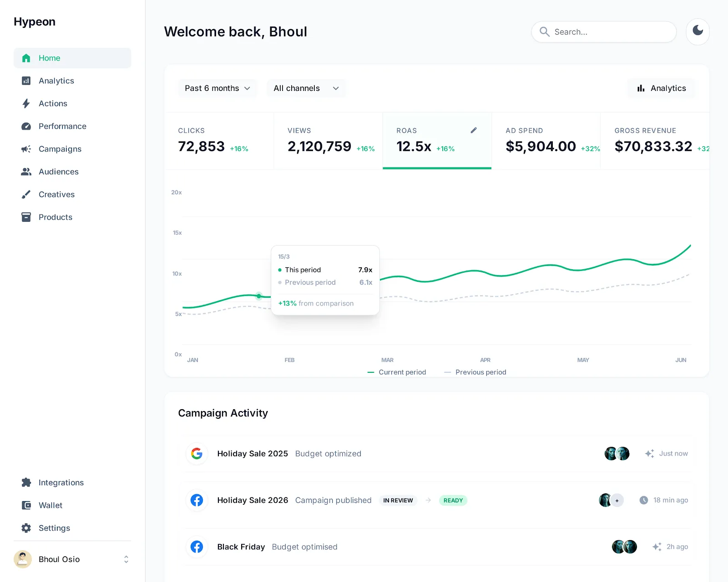The height and width of the screenshot is (582, 728).
Task: Toggle dark mode with the moon button
Action: click(698, 32)
